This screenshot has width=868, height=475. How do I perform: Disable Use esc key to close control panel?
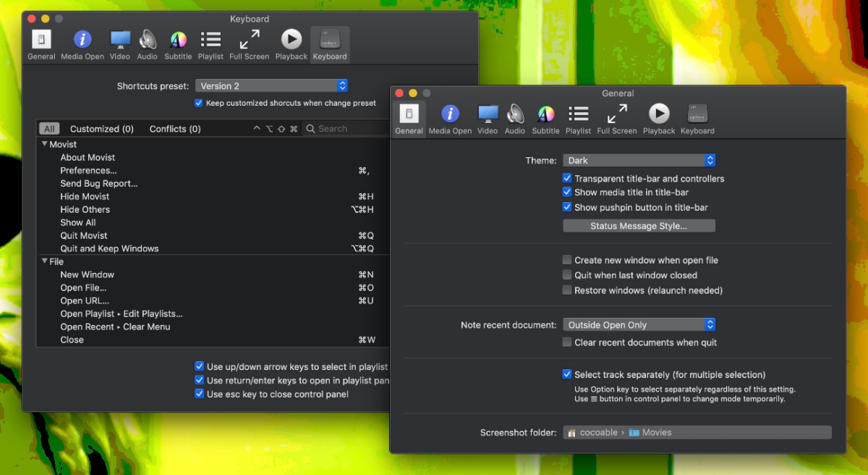200,395
